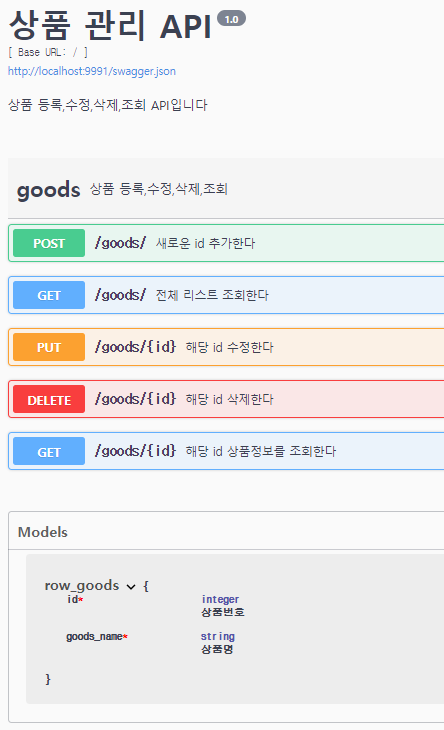
Task: Click the green POST method badge
Action: (49, 243)
